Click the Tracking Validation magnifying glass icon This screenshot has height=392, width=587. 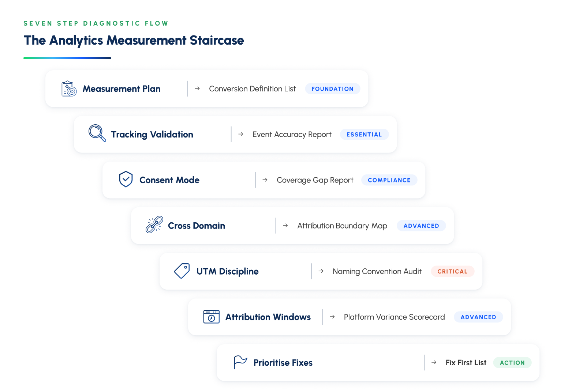point(97,133)
